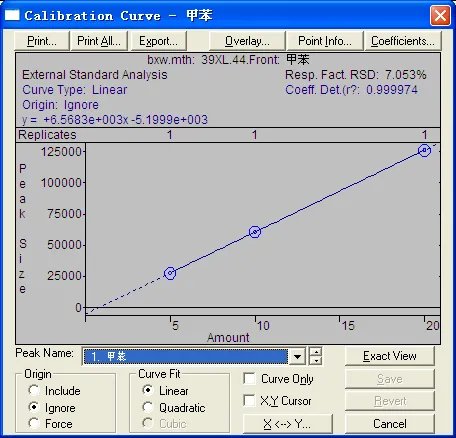This screenshot has height=438, width=456.
Task: View the Coefficients... button
Action: click(x=403, y=41)
